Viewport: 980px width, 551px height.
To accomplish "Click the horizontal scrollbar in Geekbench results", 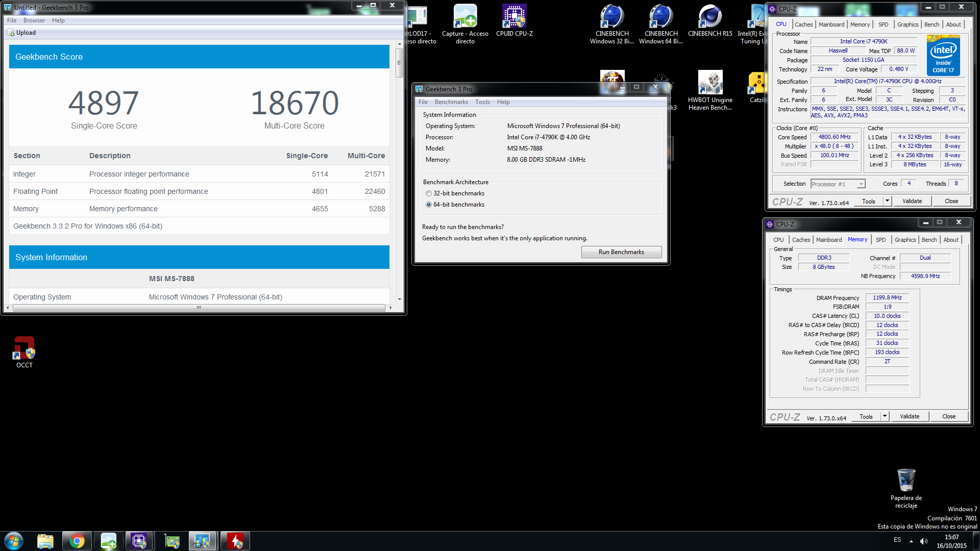I will click(x=199, y=308).
